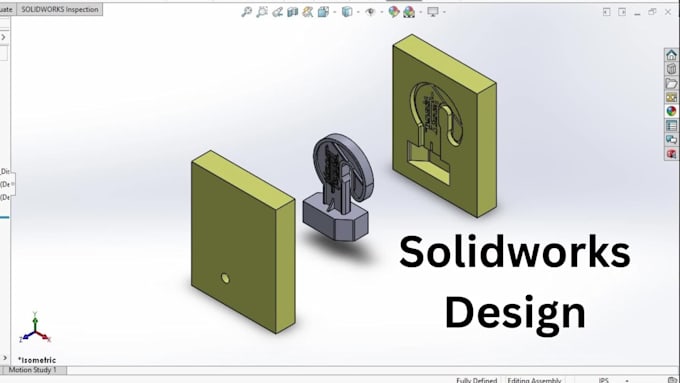Click the View Settings monitor icon
The image size is (680, 383).
click(433, 12)
